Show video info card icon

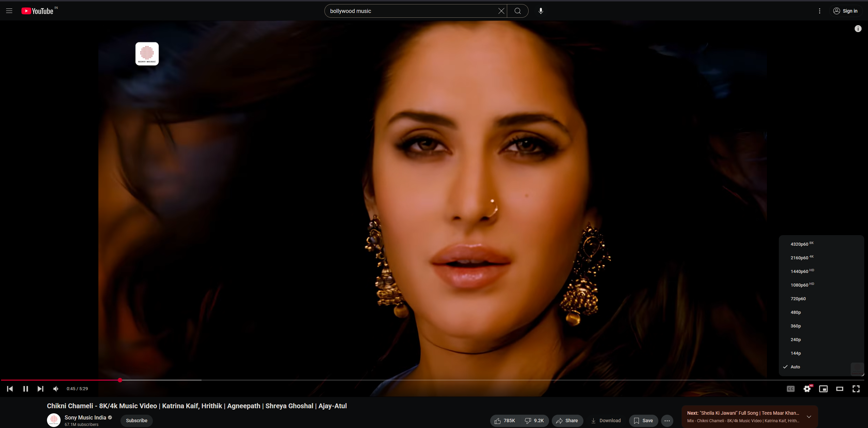coord(858,29)
